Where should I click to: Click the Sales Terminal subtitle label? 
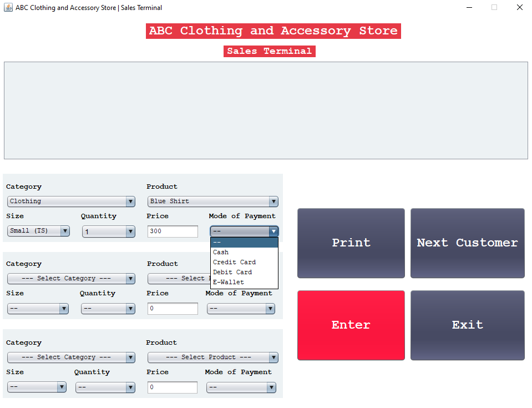click(270, 51)
